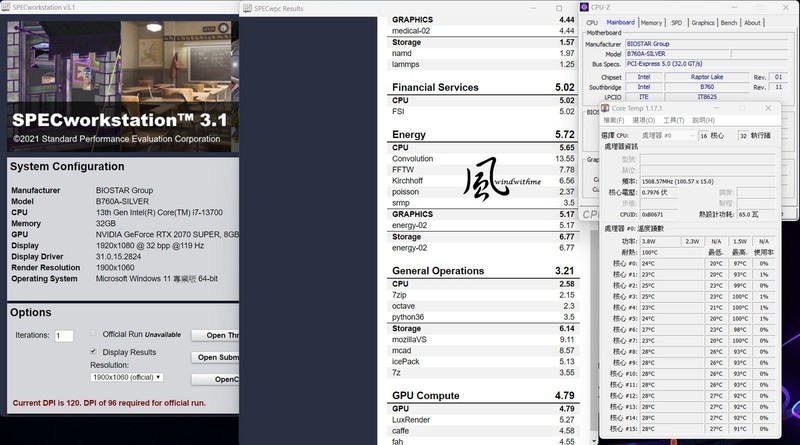Click the Model field B760A-SILVER in CPU-Z
This screenshot has height=445, width=800.
[678, 54]
